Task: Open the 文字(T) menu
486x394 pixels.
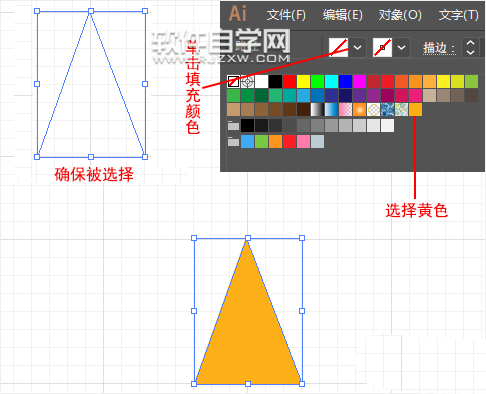Action: click(459, 15)
